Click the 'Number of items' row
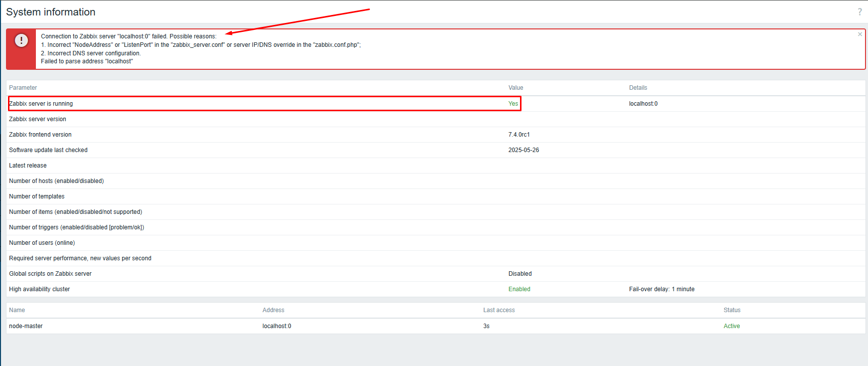 point(436,212)
